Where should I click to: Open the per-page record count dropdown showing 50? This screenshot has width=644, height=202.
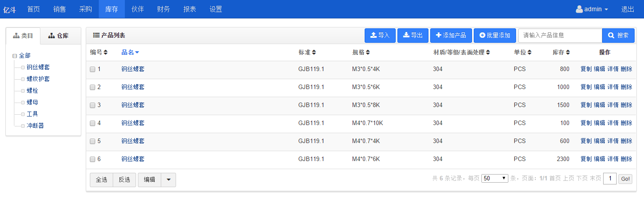[x=494, y=178]
